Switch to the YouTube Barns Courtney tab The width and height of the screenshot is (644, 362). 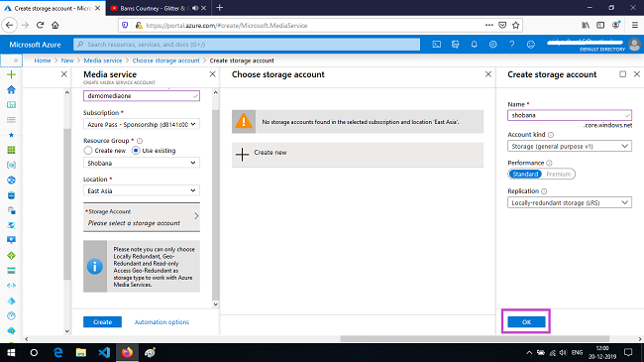click(x=159, y=8)
